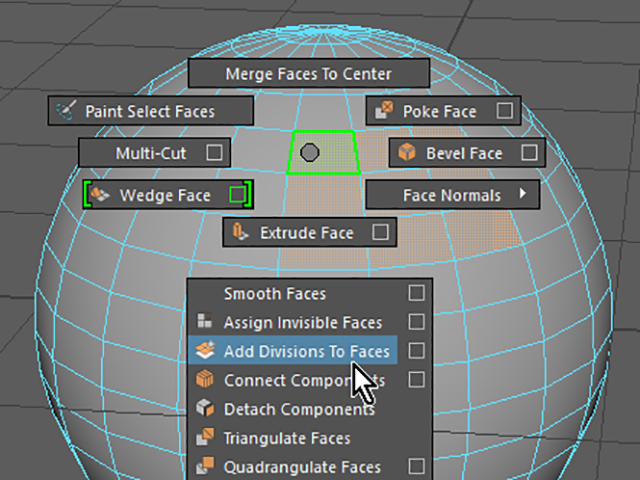Click the Extrude Face icon
Image resolution: width=640 pixels, height=480 pixels.
tap(240, 232)
